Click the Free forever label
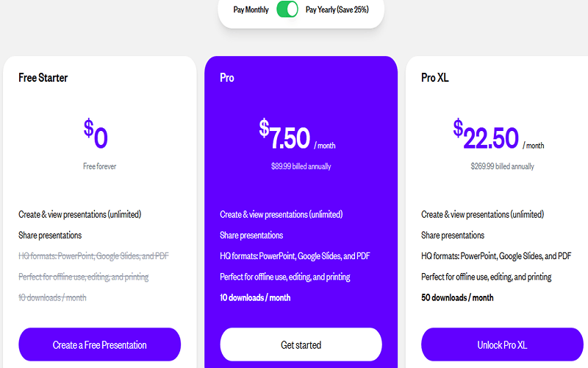This screenshot has width=588, height=368. pos(100,166)
